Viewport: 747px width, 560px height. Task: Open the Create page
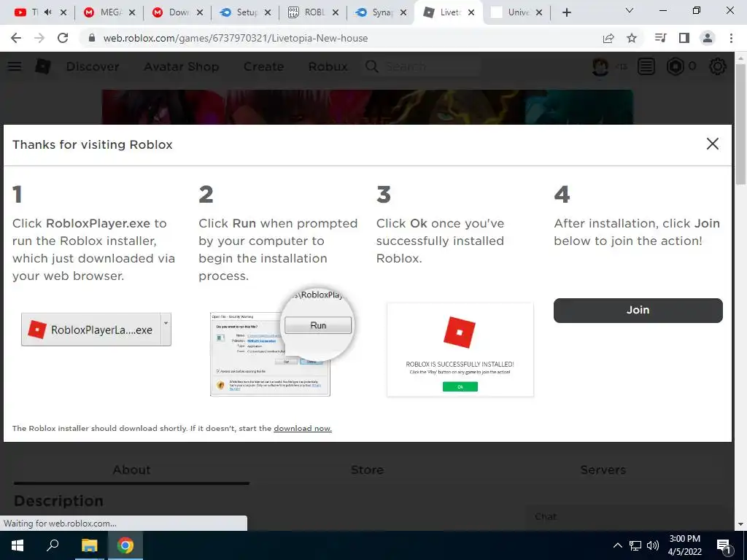(x=263, y=66)
